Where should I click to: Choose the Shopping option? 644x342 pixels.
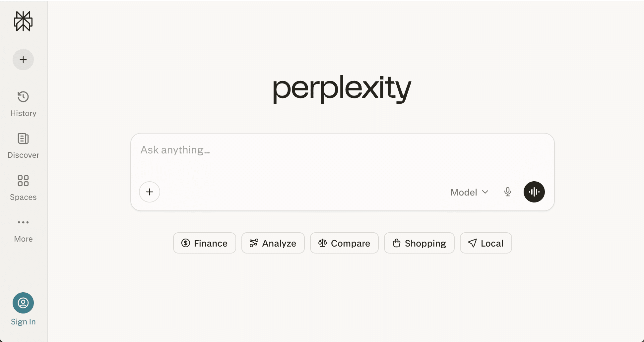click(x=419, y=243)
